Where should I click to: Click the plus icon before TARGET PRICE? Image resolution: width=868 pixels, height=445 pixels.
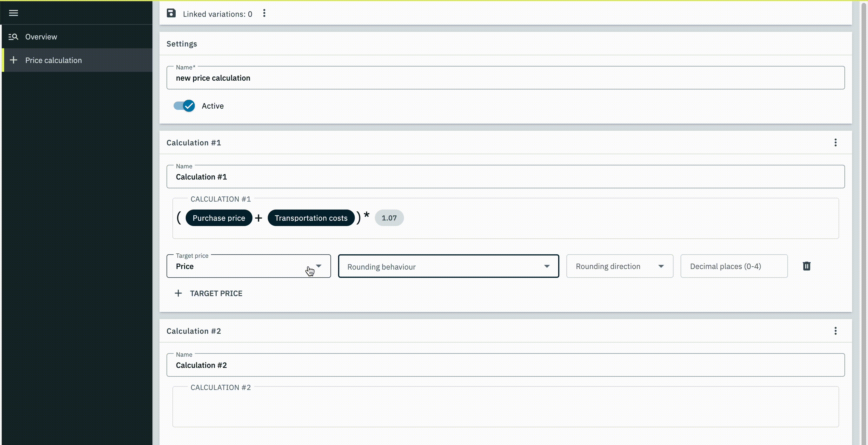point(178,293)
